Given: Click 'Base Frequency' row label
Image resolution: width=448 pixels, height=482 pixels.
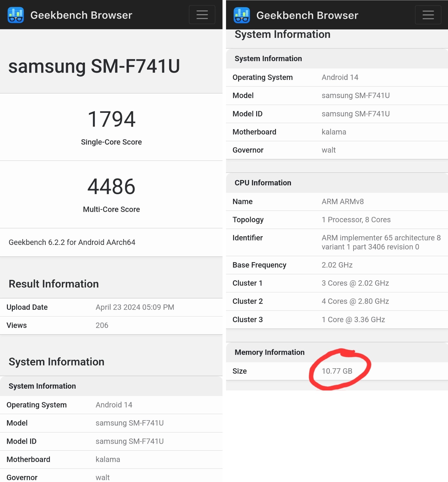Looking at the screenshot, I should click(259, 265).
